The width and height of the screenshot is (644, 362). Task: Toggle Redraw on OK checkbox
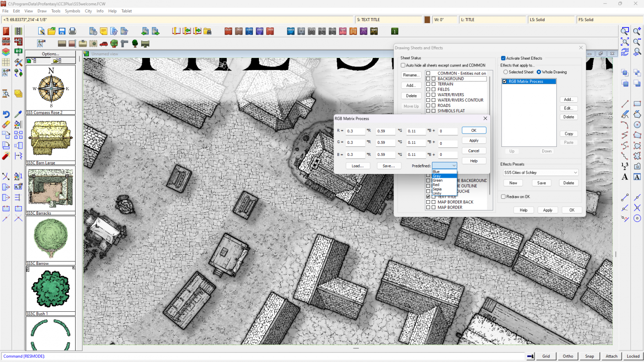tap(503, 197)
